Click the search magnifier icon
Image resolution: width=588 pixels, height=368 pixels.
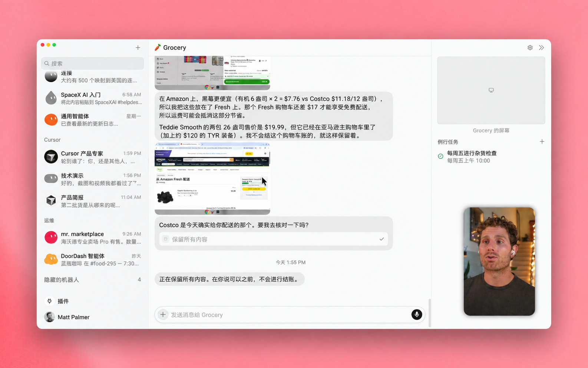pyautogui.click(x=47, y=63)
